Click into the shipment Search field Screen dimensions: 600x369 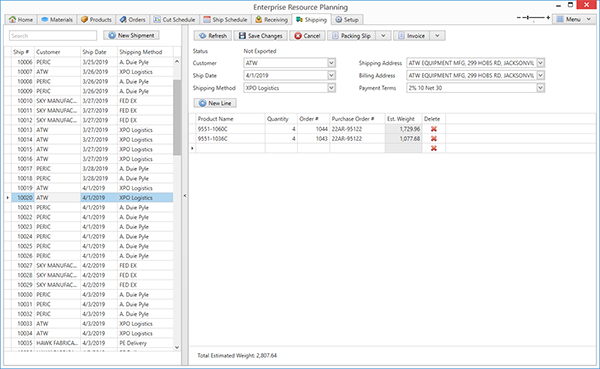(53, 36)
